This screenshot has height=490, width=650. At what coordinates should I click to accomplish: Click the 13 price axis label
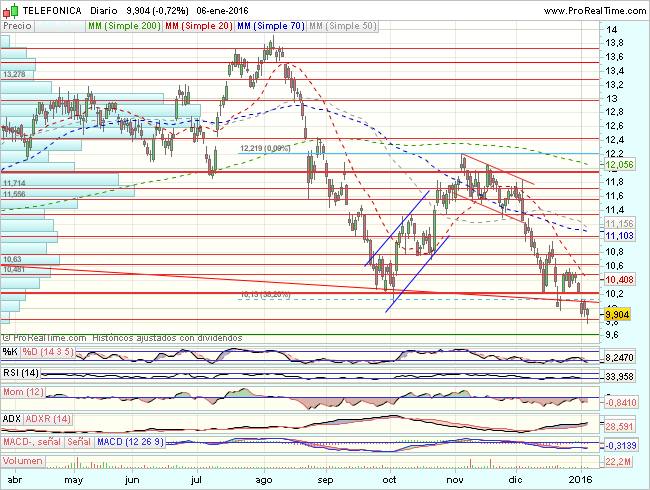(x=611, y=99)
